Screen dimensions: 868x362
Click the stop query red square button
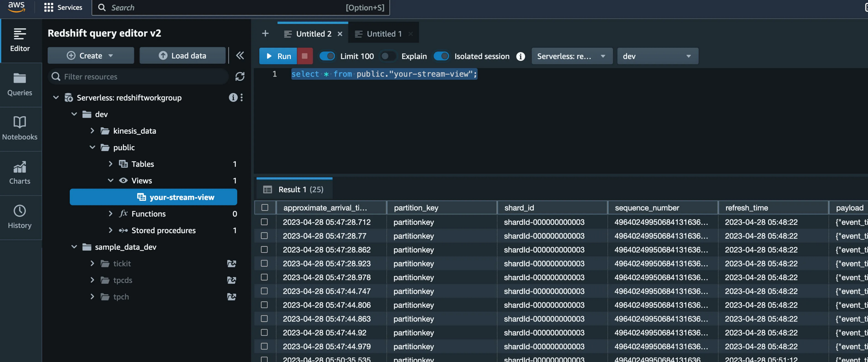(x=305, y=56)
